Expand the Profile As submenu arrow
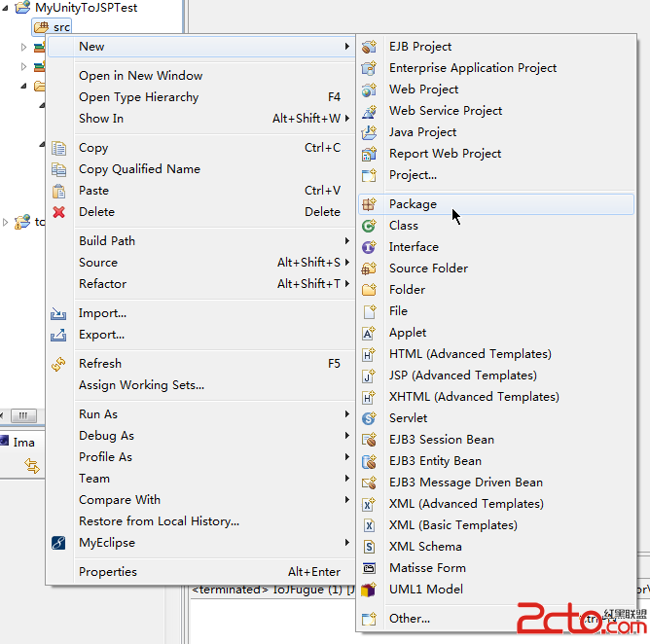The image size is (650, 644). pos(347,456)
